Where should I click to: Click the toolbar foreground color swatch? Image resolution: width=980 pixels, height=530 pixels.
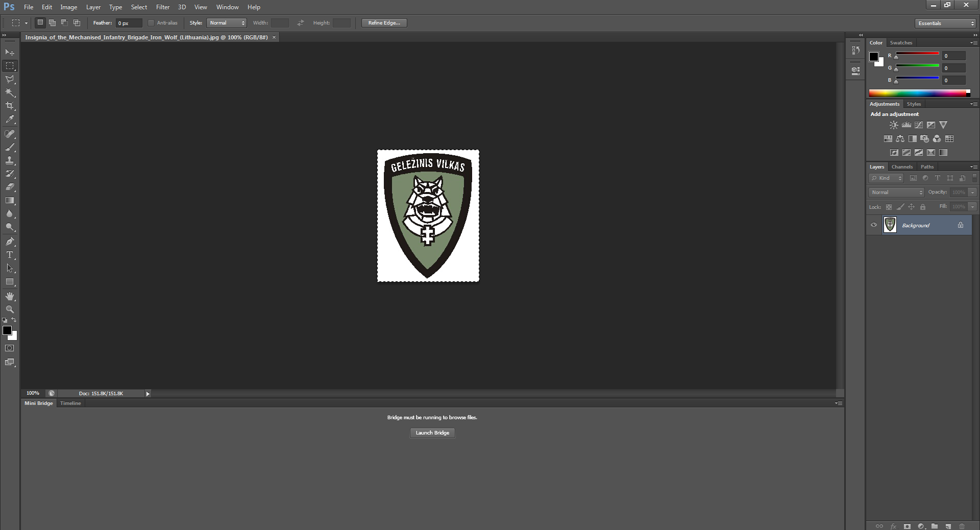[7, 331]
